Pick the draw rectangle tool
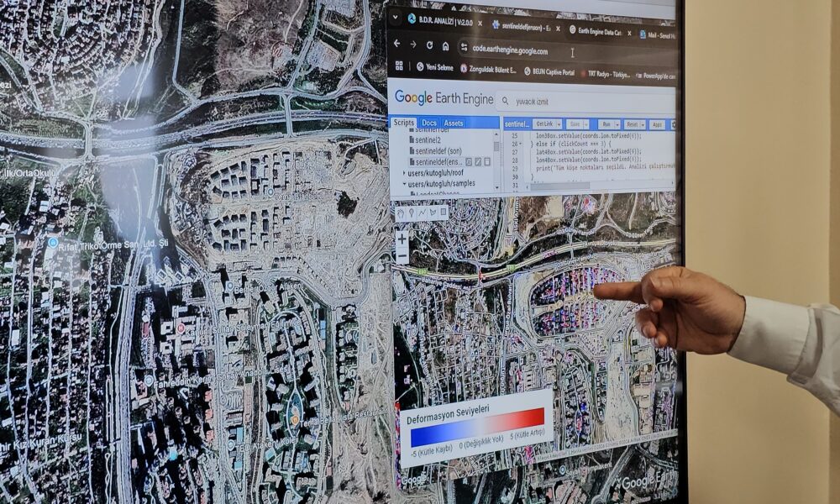The image size is (840, 504). coord(443,213)
